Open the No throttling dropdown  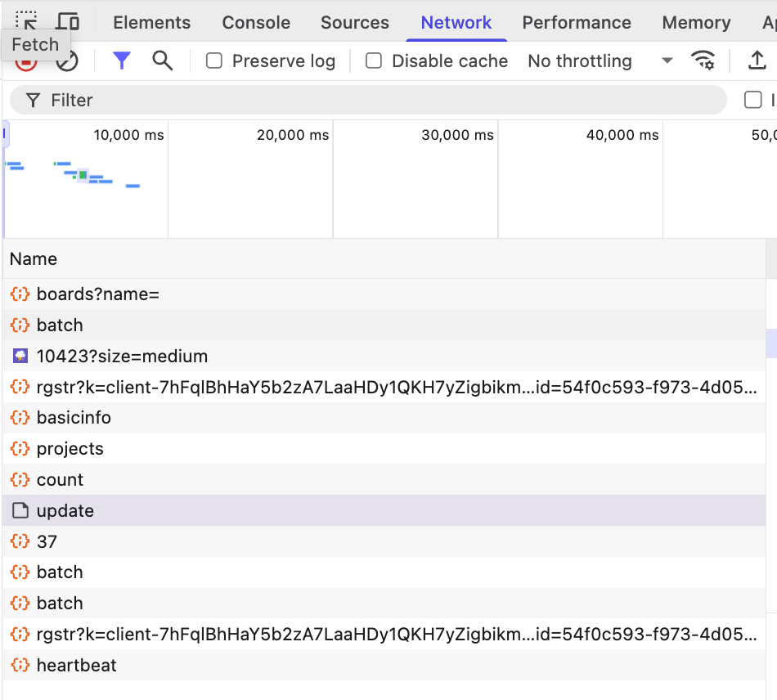tap(580, 61)
